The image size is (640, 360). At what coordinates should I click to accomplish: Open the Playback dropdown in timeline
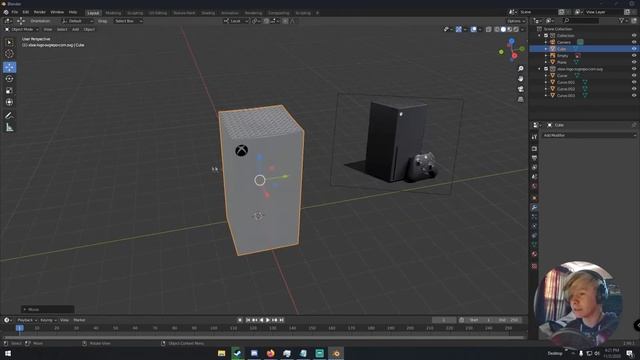27,320
